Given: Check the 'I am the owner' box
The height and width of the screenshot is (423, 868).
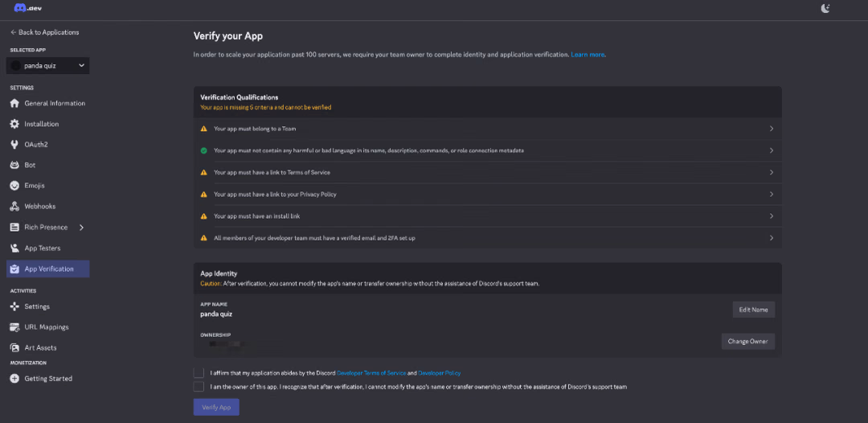Looking at the screenshot, I should tap(199, 387).
